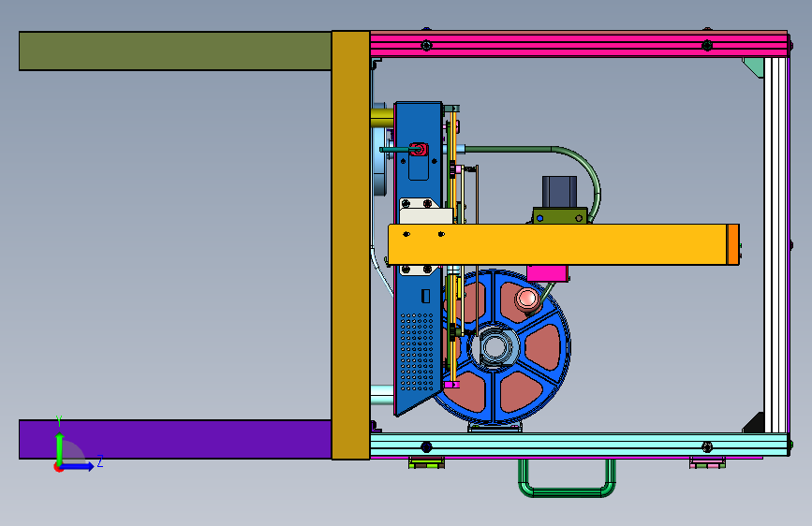Select the purple beam at bottom left
The image size is (812, 526).
[175, 439]
